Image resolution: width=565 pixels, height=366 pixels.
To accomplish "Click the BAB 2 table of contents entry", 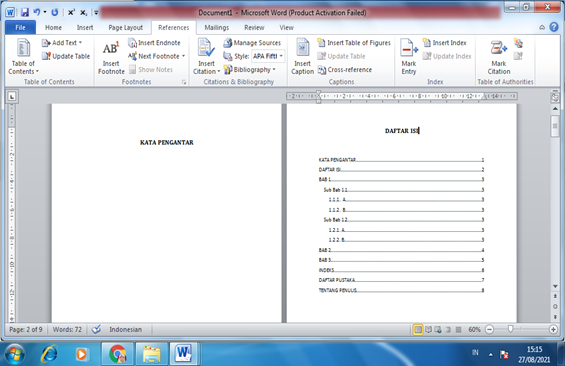I will (x=401, y=250).
